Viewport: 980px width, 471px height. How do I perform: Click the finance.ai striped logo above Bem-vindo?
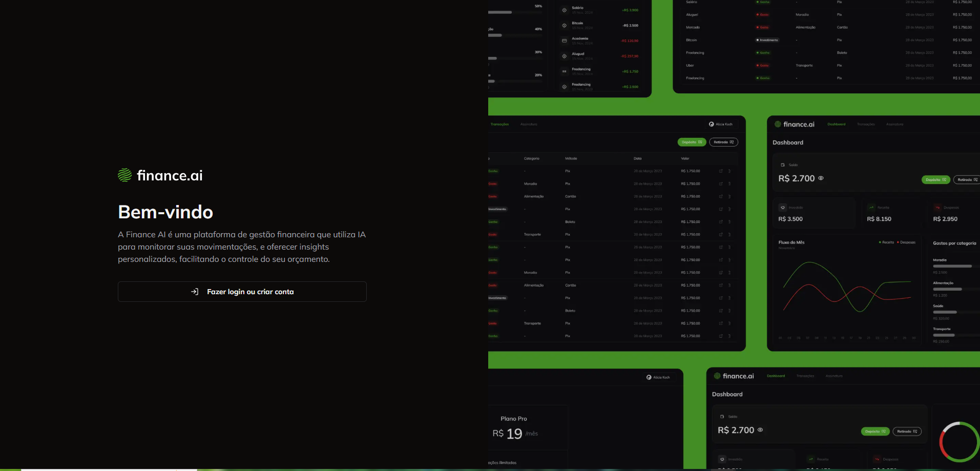tap(124, 175)
